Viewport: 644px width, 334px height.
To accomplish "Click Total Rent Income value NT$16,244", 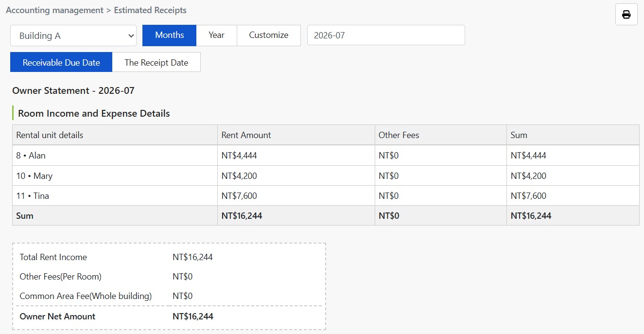I will [192, 257].
